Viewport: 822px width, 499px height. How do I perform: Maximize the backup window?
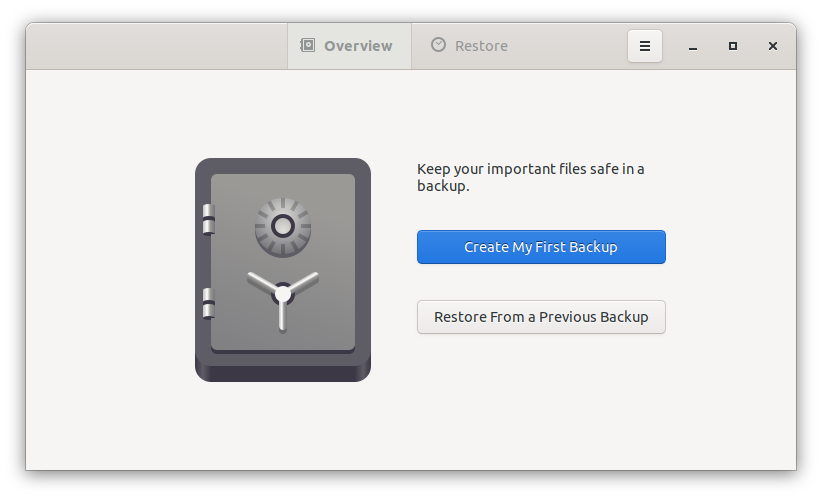click(x=733, y=46)
